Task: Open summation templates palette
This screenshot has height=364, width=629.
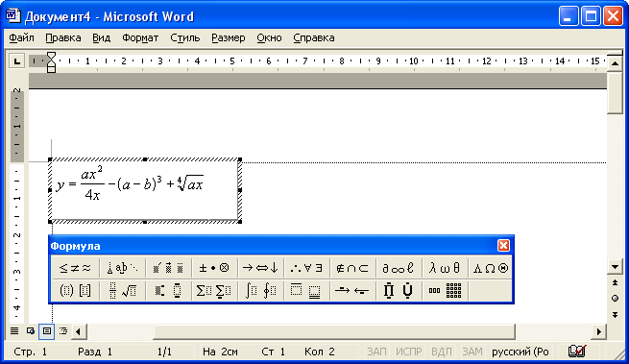Action: tap(214, 290)
